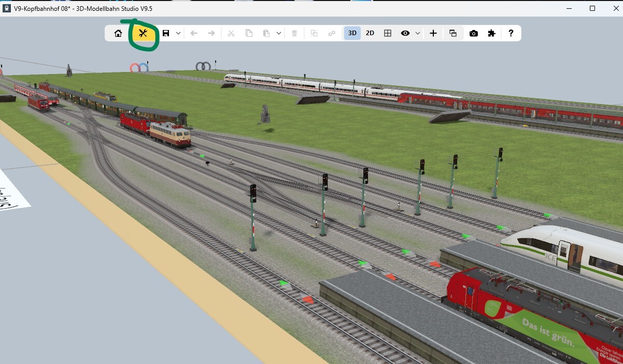Click the grid view icon

click(387, 33)
